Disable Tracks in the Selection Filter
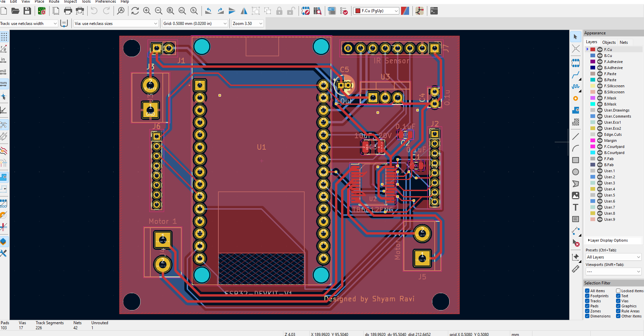The width and height of the screenshot is (644, 336). (588, 301)
